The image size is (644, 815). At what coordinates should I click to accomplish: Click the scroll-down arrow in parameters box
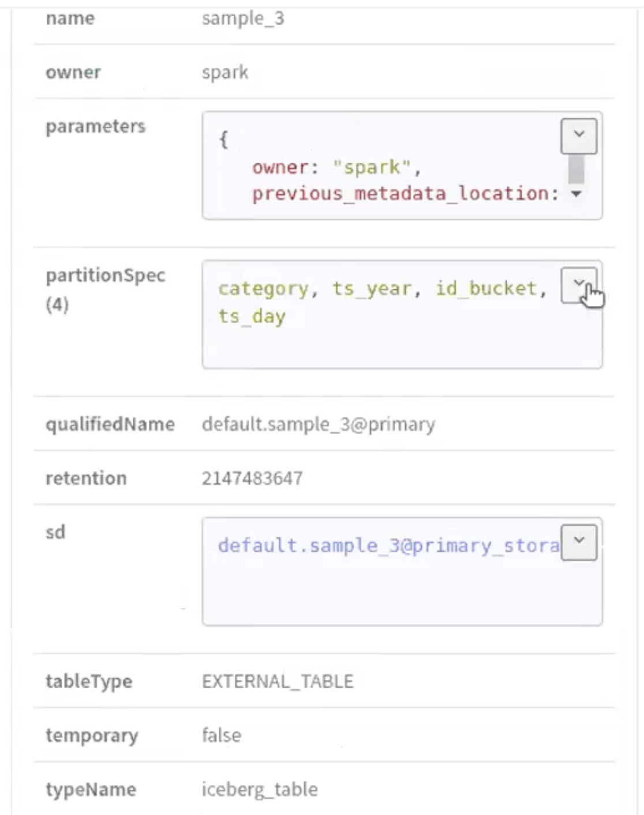tap(576, 194)
